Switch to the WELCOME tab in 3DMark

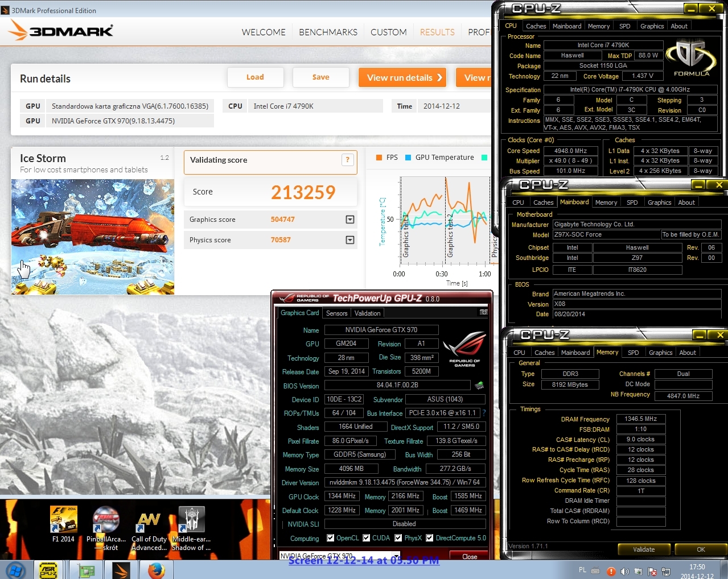click(264, 32)
